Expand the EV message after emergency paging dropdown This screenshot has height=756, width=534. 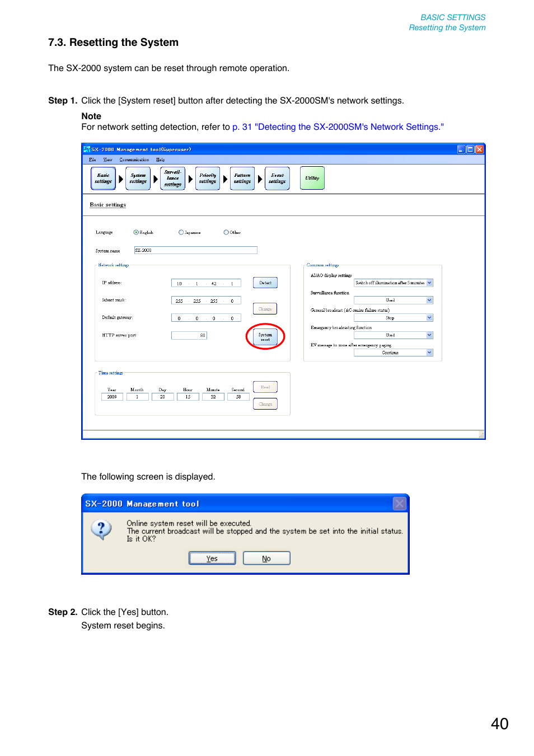429,353
